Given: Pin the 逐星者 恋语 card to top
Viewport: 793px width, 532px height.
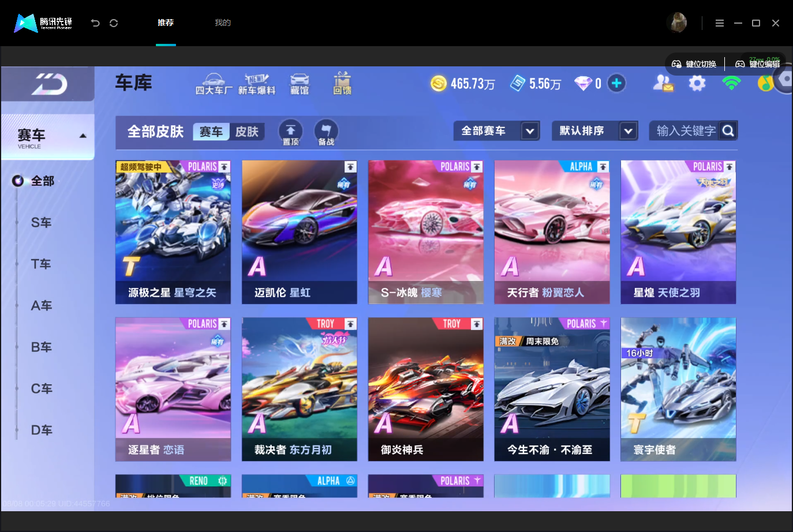Looking at the screenshot, I should coord(224,324).
